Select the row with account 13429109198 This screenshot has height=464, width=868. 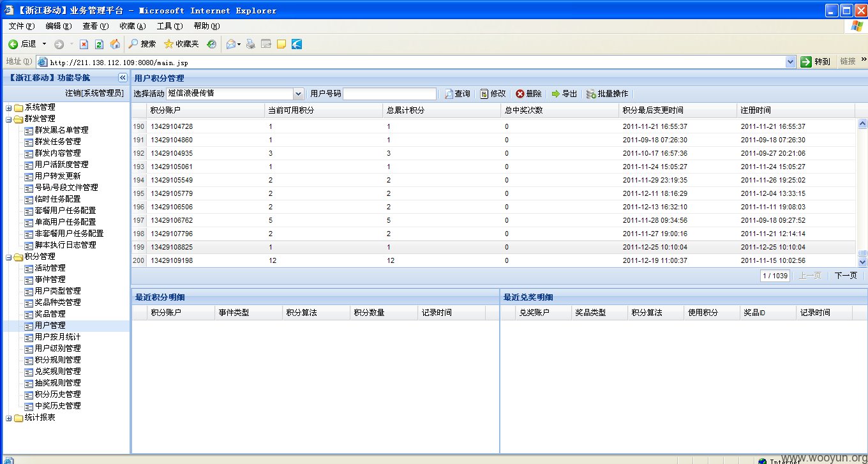[493, 260]
